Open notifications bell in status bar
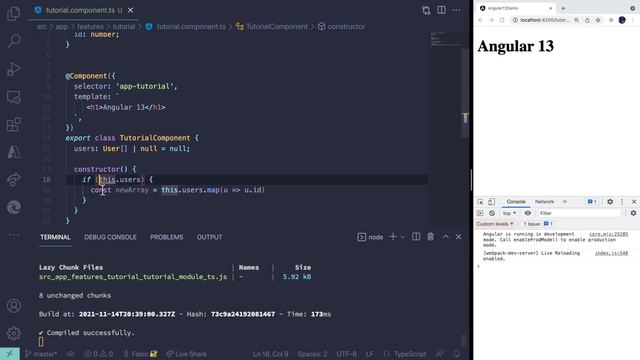This screenshot has width=640, height=360. [x=457, y=353]
